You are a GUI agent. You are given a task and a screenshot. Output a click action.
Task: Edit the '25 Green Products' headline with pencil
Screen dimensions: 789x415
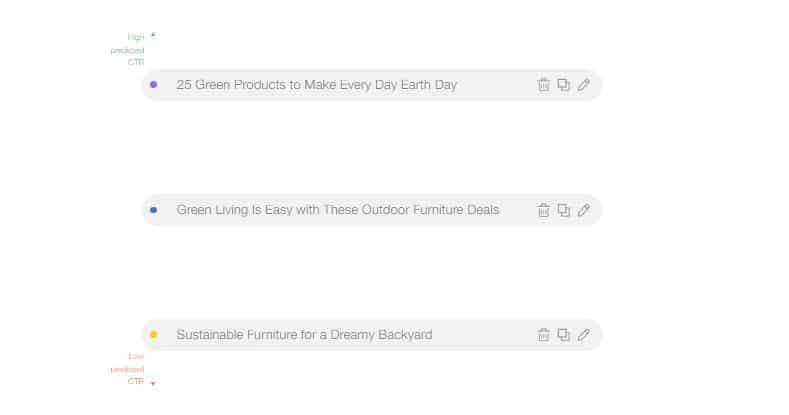[584, 85]
